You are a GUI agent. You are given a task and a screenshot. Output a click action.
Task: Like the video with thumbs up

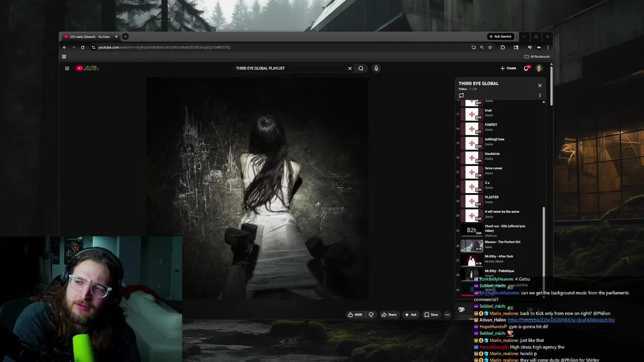[x=355, y=315]
